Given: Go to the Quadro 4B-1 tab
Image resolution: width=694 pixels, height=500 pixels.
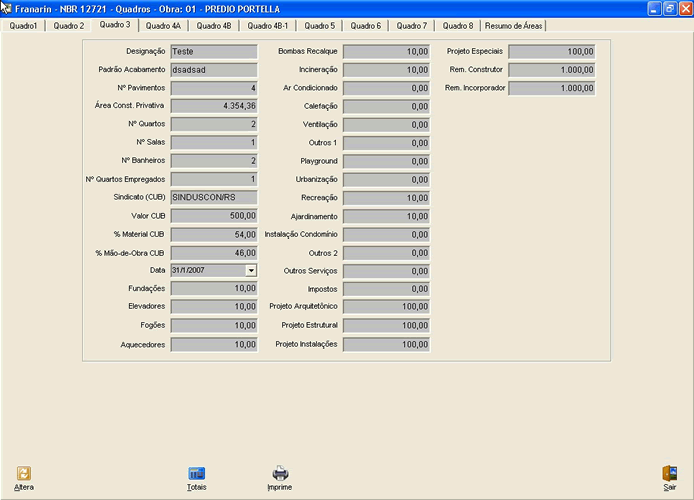Looking at the screenshot, I should coord(267,26).
